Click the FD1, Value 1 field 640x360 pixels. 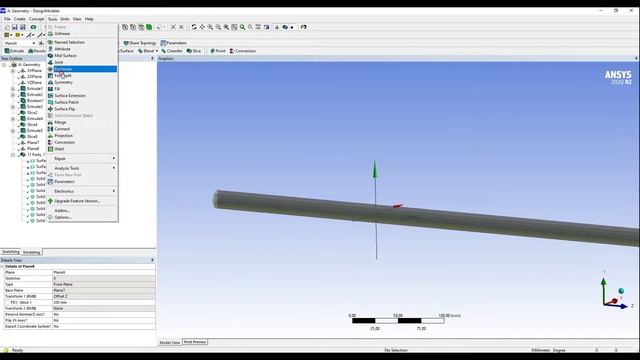coord(104,302)
